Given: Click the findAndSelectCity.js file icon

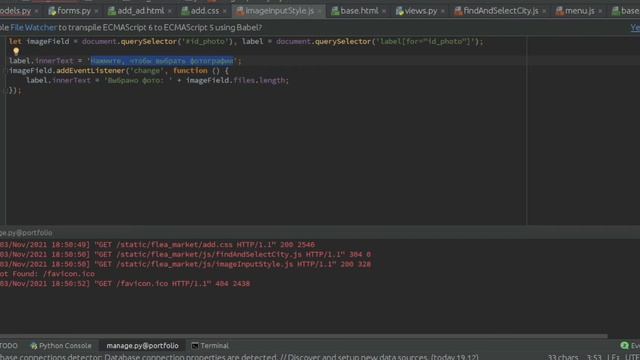Looking at the screenshot, I should (x=458, y=11).
